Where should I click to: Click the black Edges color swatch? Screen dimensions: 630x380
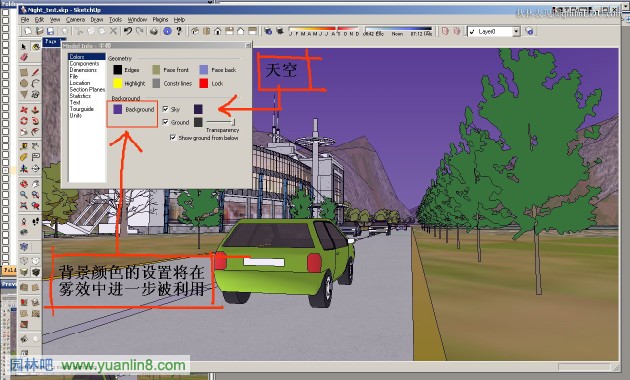(x=117, y=70)
